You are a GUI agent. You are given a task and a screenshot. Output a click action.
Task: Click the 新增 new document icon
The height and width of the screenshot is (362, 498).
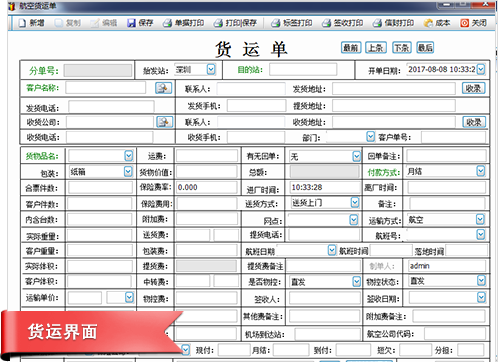pos(23,23)
